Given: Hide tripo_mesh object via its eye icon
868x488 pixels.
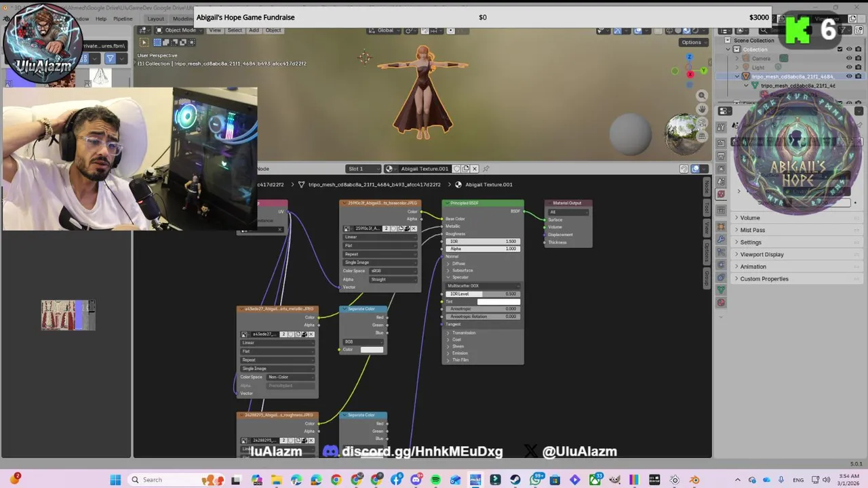Looking at the screenshot, I should point(848,77).
